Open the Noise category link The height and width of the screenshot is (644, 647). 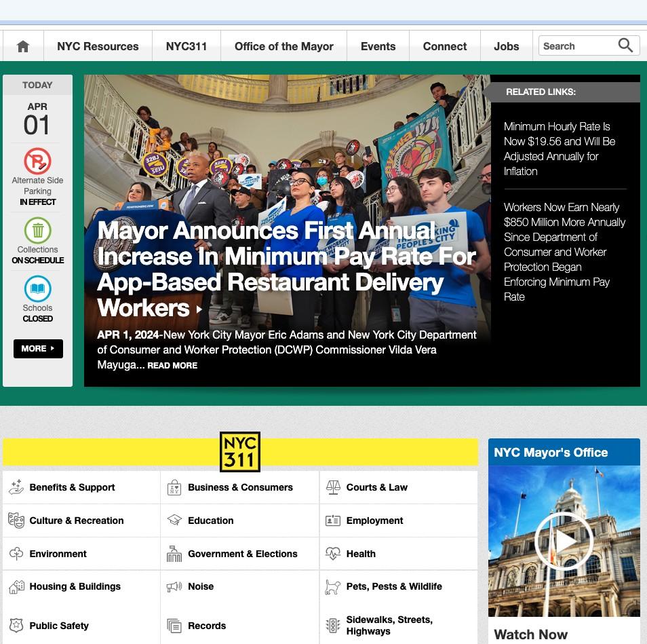click(x=201, y=586)
